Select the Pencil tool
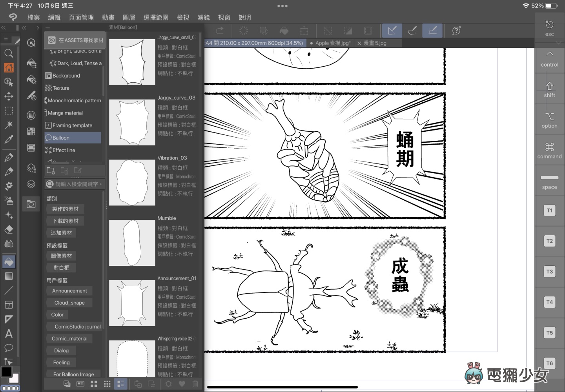565x392 pixels. click(9, 172)
